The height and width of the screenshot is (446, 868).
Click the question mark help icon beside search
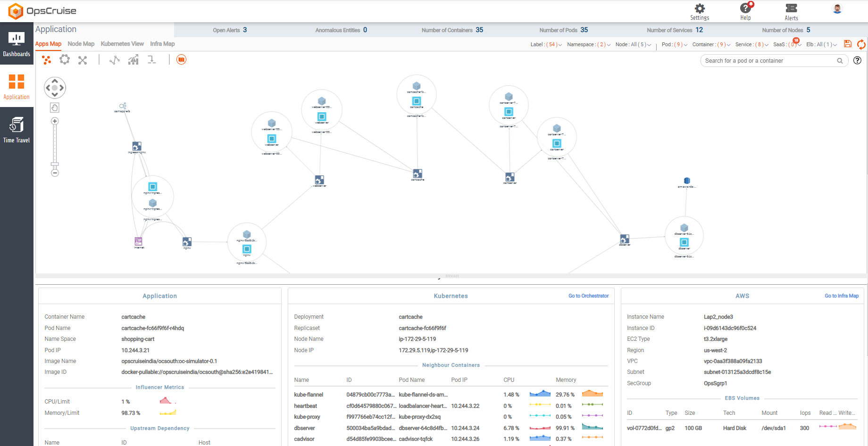point(857,60)
